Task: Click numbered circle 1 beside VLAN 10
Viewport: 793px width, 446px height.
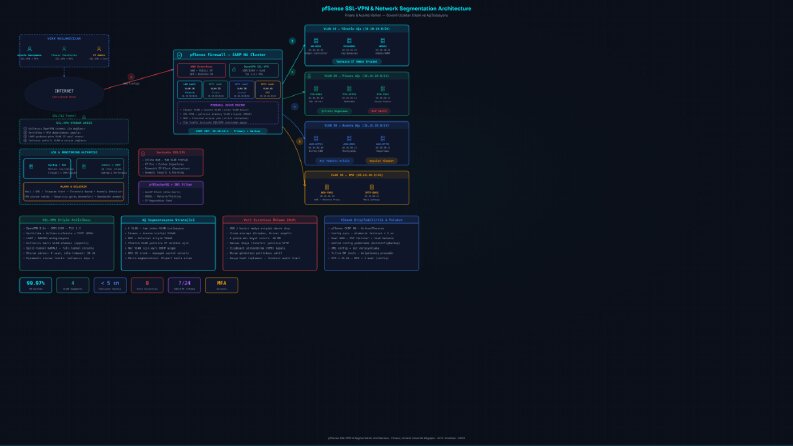Action: [292, 41]
